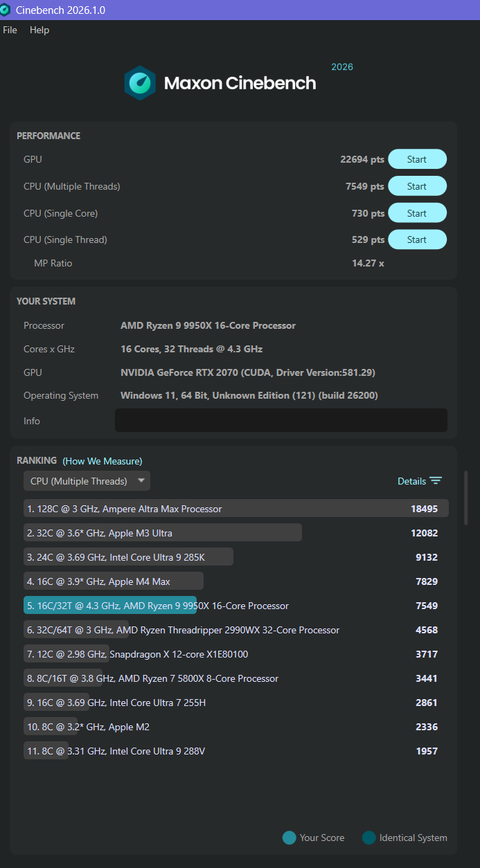Screen dimensions: 480x868
Task: Open the File menu
Action: 10,30
